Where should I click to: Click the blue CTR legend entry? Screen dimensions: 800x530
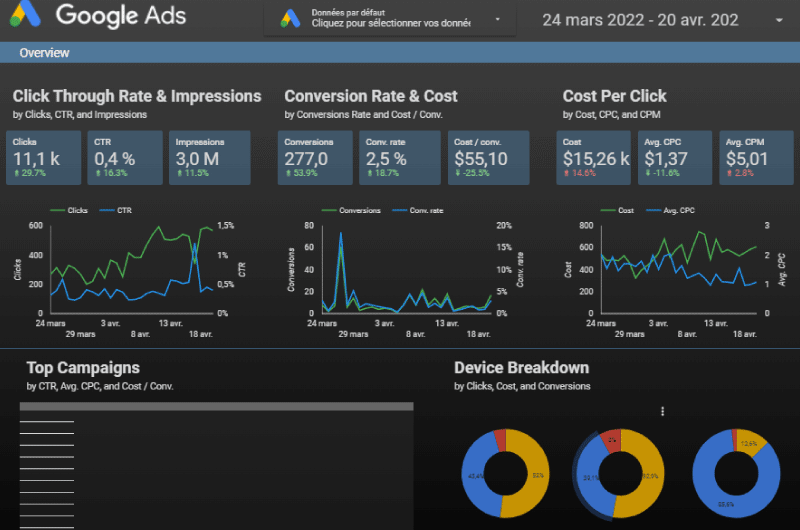[x=116, y=210]
